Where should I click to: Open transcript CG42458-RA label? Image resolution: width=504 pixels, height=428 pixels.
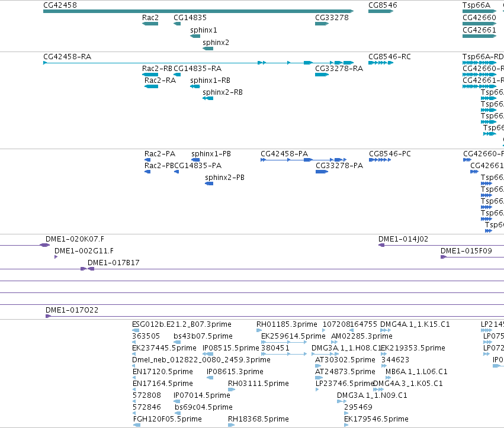coord(67,57)
